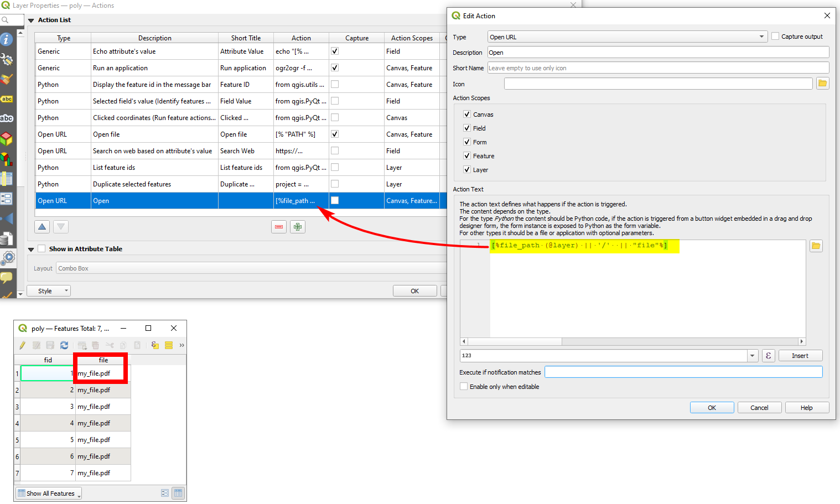This screenshot has height=504, width=840.
Task: Click the Description input field containing Open
Action: click(658, 52)
